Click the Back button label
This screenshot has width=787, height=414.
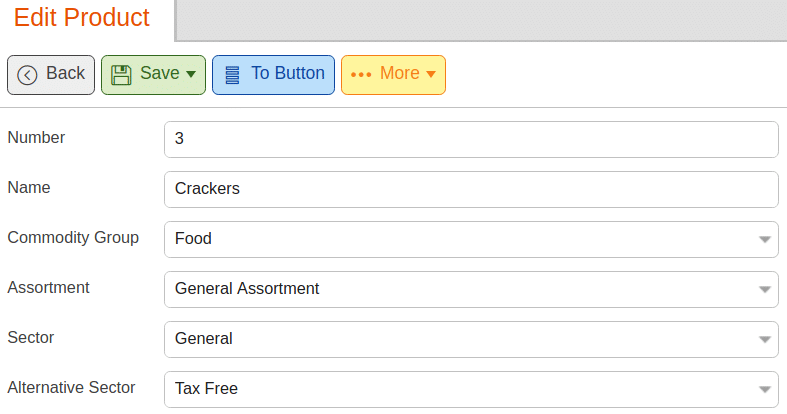tap(65, 73)
